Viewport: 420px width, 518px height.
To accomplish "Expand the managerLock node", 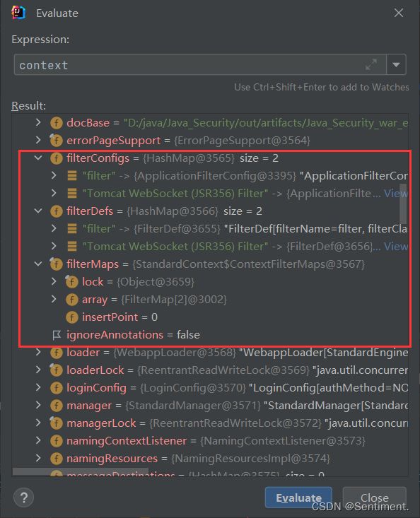I will (x=38, y=423).
